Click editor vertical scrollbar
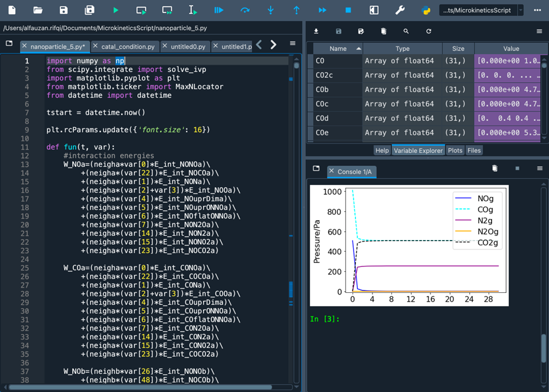 296,66
